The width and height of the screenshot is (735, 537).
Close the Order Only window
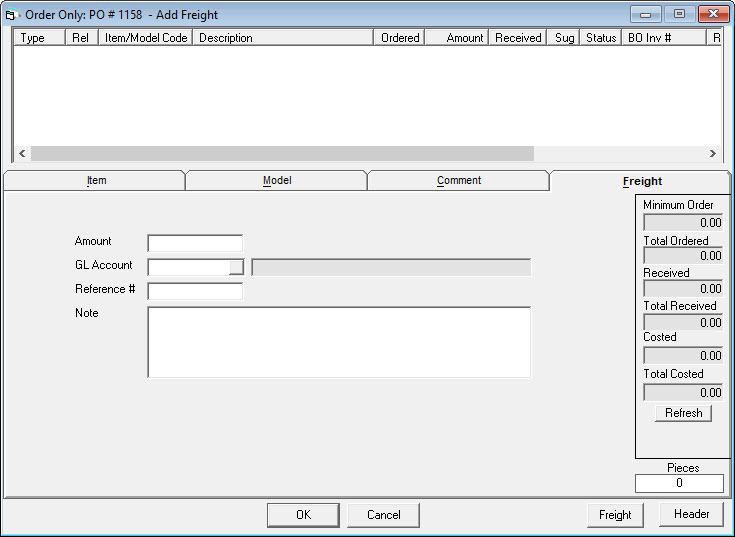click(713, 14)
